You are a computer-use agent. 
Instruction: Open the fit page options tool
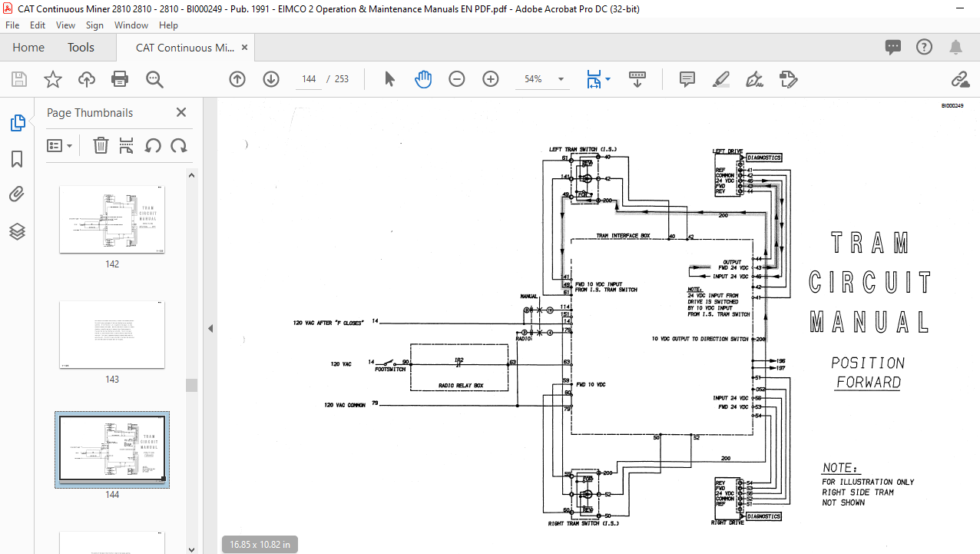pos(594,79)
